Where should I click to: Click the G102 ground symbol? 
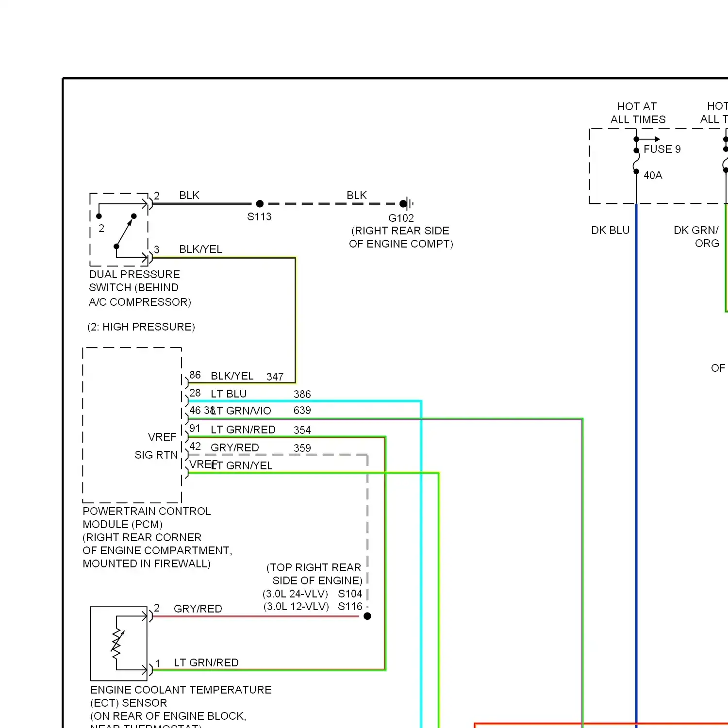point(408,203)
